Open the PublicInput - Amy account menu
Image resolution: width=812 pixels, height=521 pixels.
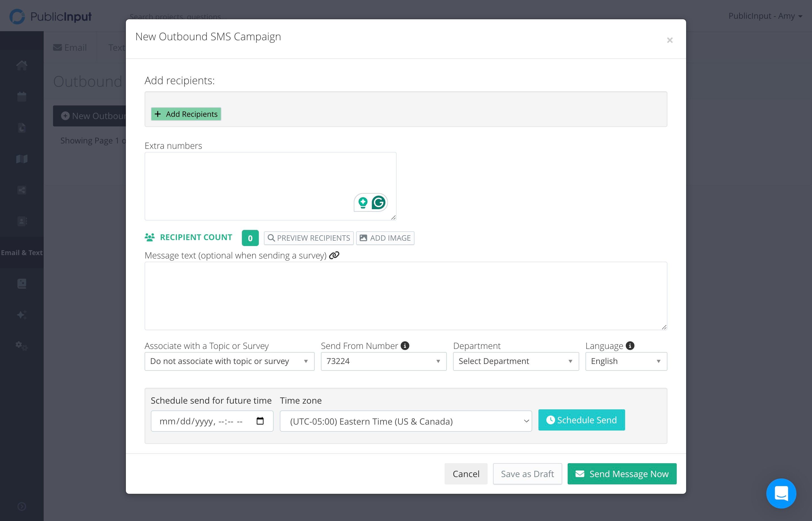point(765,16)
